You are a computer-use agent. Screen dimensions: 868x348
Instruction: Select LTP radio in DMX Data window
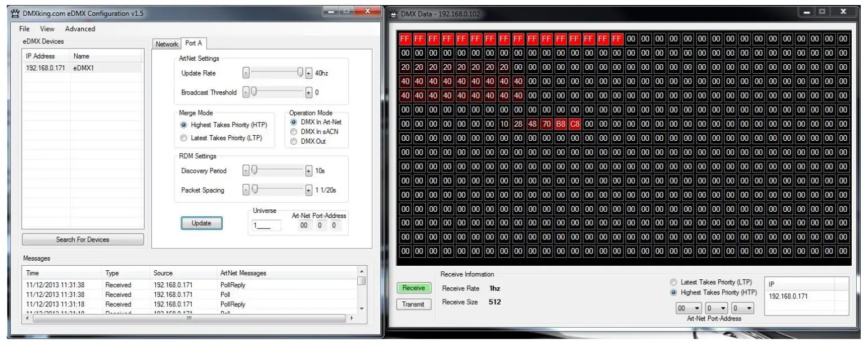[x=711, y=282]
